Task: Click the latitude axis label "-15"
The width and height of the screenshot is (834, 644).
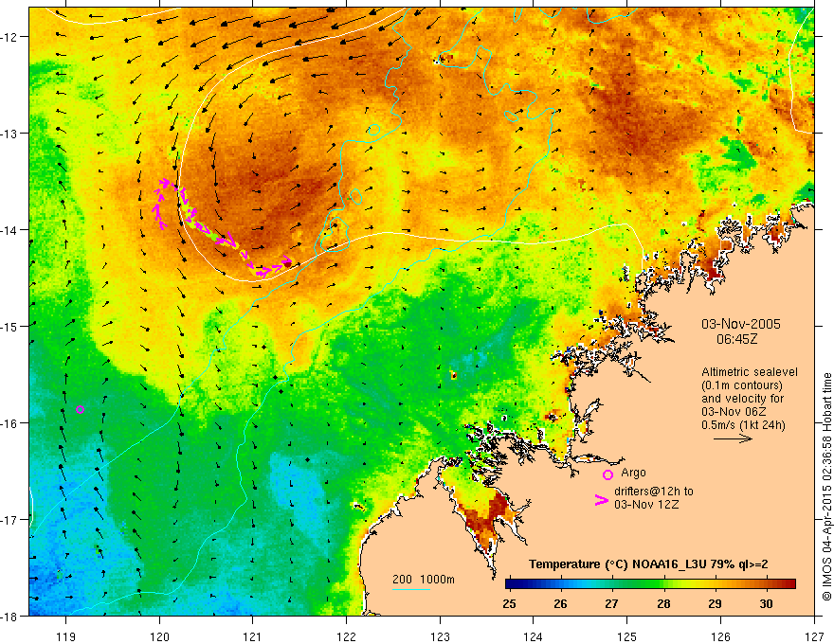Action: 9,327
